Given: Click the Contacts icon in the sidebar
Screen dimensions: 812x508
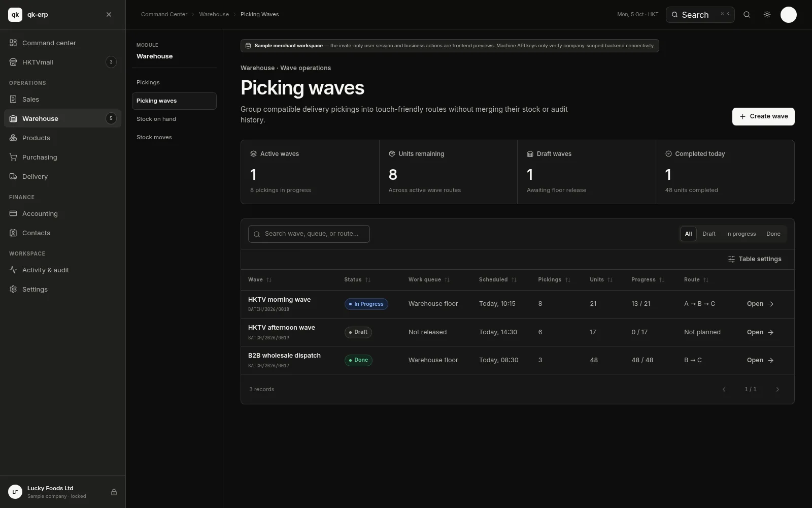Looking at the screenshot, I should [x=13, y=233].
